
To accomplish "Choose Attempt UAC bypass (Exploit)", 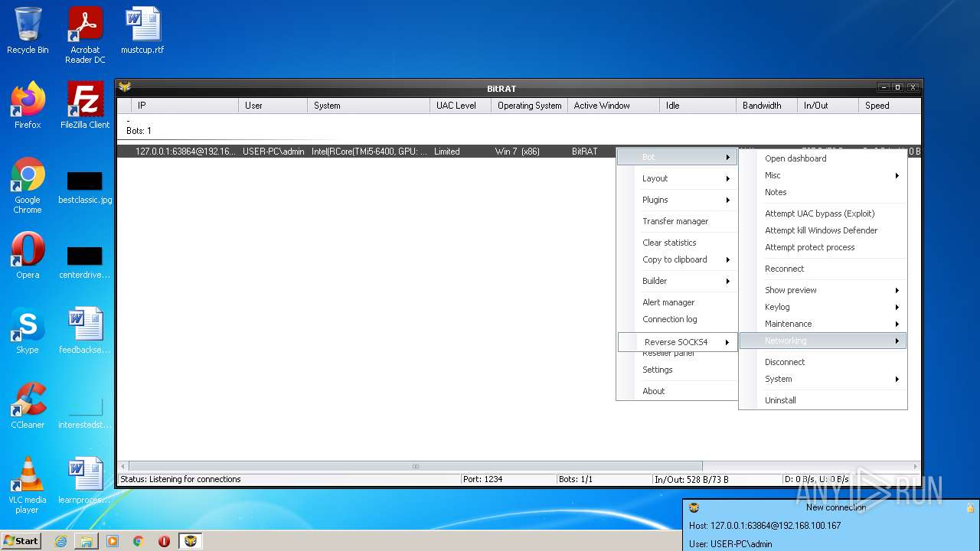I will tap(822, 214).
